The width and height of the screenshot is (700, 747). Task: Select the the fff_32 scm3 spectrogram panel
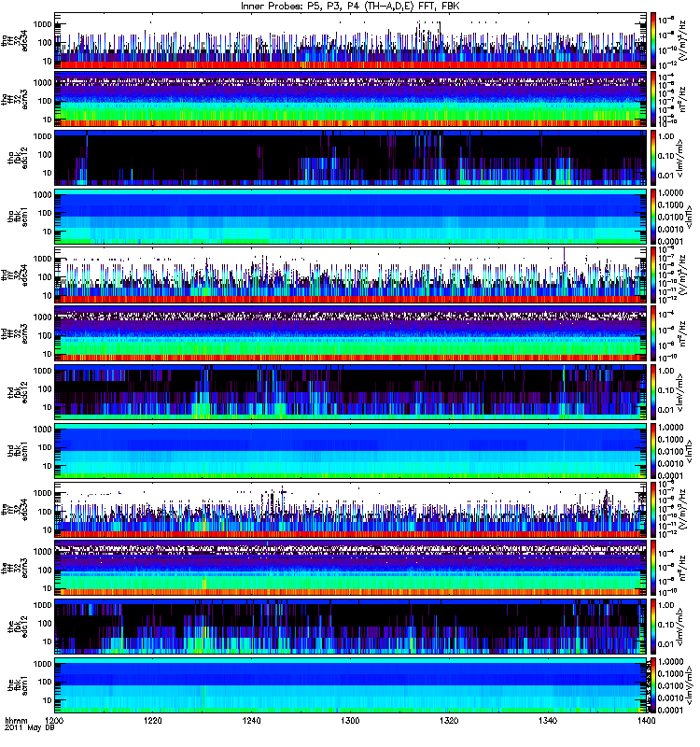[x=351, y=569]
